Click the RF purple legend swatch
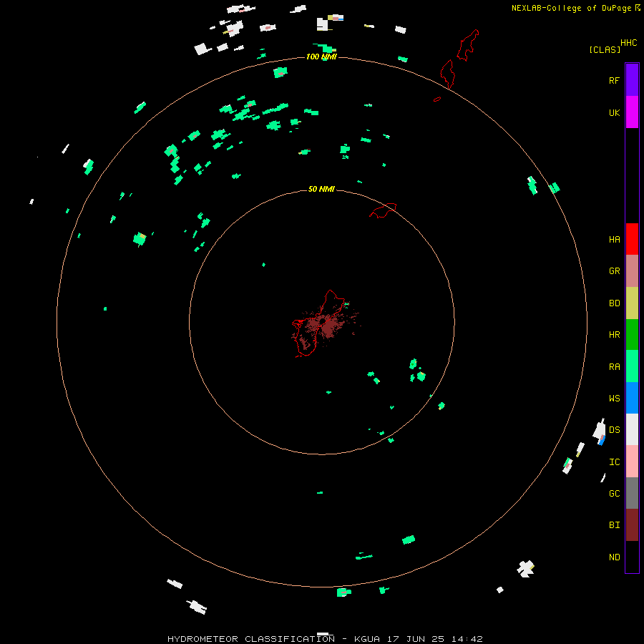644x644 pixels. click(632, 79)
